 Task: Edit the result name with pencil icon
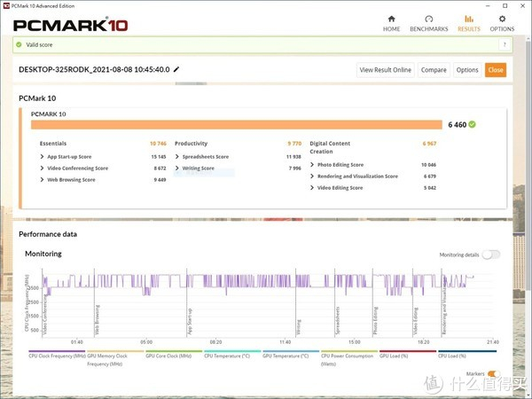(x=176, y=69)
